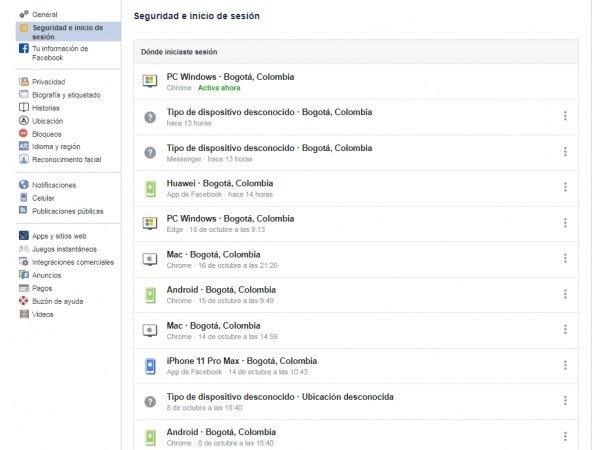
Task: Click the Bloqueos red icon in sidebar
Action: click(x=23, y=133)
